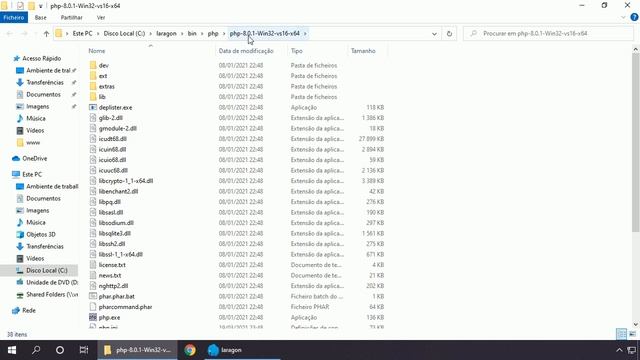Viewport: 640px width, 360px height.
Task: Select phar.phar.bat batch file icon
Action: [x=93, y=296]
